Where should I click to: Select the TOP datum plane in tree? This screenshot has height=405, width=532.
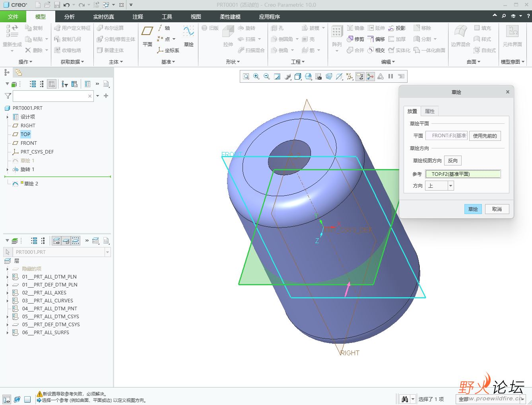point(25,134)
